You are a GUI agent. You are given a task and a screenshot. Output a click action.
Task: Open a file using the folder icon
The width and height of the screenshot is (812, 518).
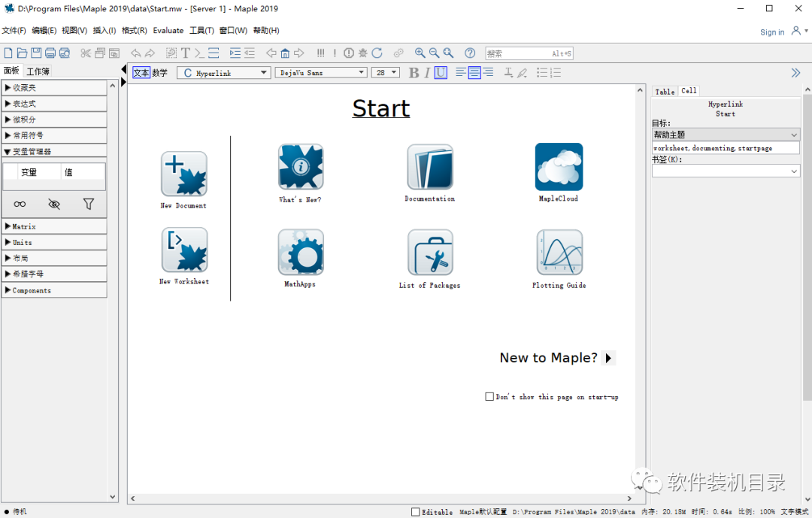tap(22, 53)
